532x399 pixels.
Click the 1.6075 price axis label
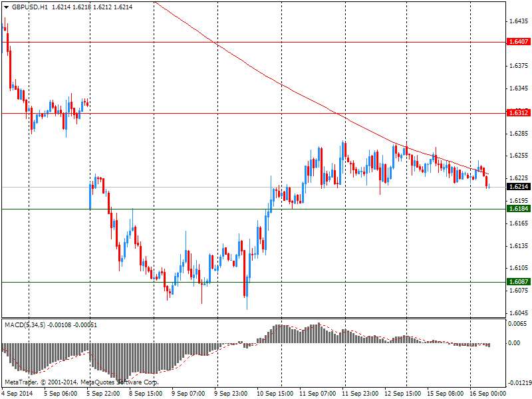coord(519,291)
